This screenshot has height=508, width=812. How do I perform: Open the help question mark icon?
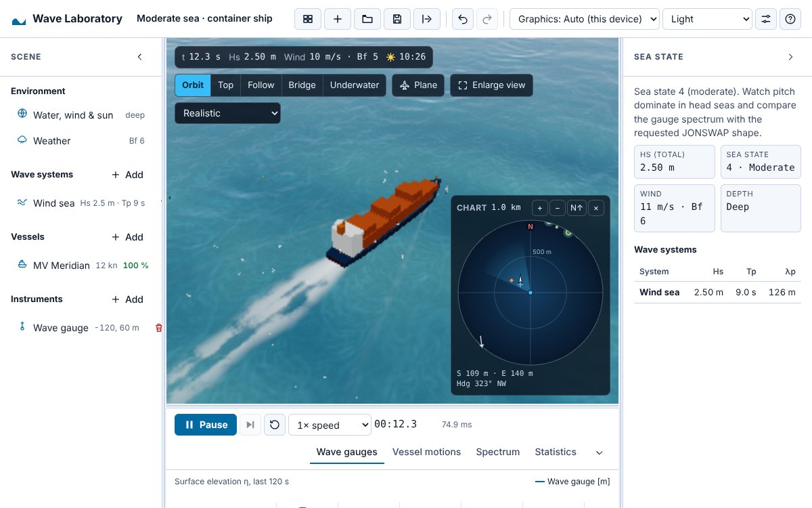pos(790,19)
